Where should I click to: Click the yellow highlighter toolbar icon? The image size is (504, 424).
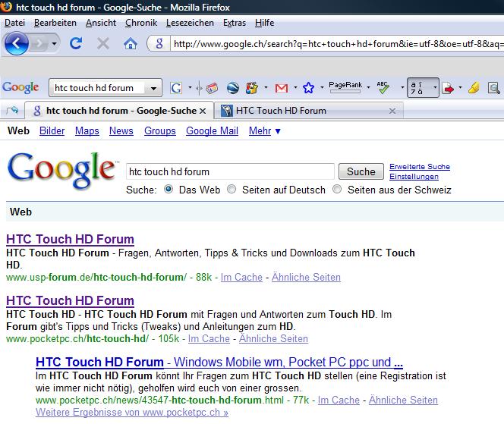pyautogui.click(x=474, y=88)
